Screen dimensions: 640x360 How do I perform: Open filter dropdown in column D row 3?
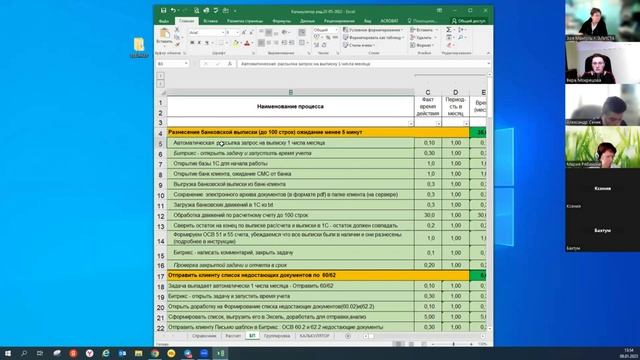(466, 123)
